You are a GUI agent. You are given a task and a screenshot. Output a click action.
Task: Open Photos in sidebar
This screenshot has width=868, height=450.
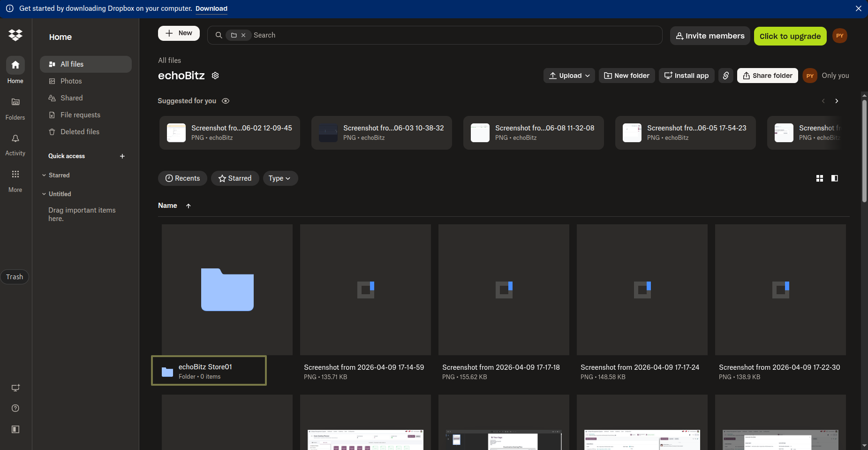tap(86, 81)
